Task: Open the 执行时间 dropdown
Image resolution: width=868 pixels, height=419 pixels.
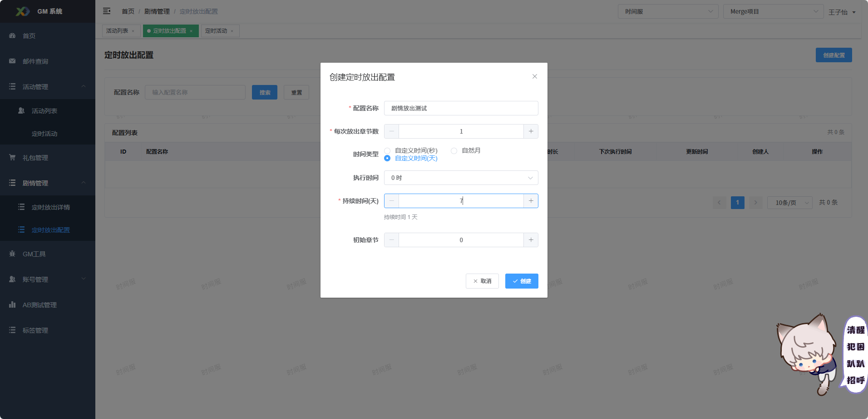Action: 461,178
